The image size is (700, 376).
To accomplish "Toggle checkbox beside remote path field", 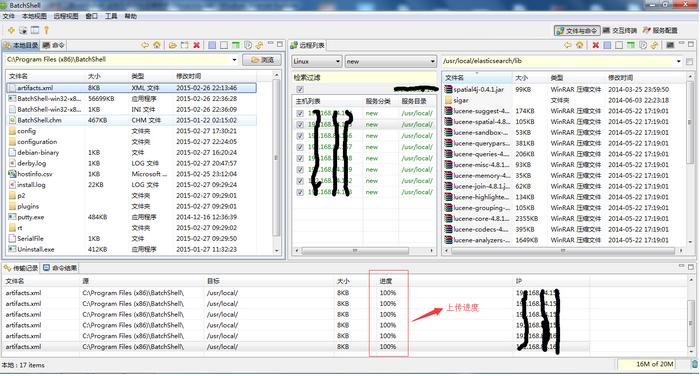I will click(x=690, y=62).
